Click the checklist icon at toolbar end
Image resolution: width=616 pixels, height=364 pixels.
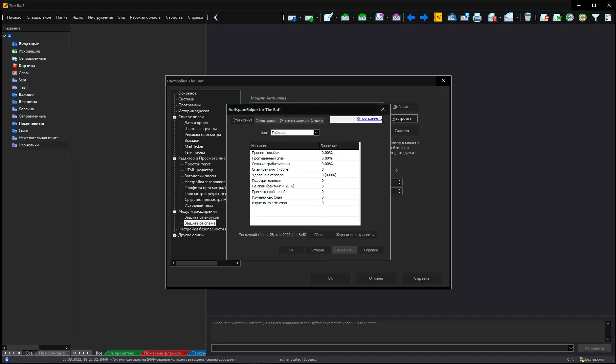point(608,17)
